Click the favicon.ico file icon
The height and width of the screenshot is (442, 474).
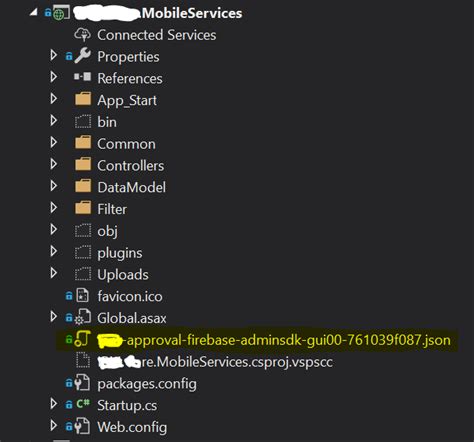point(83,295)
